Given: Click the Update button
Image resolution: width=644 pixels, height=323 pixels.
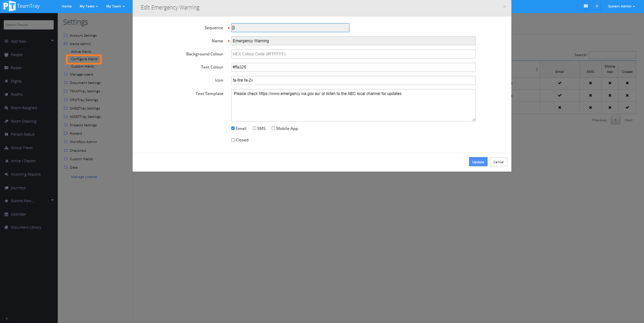Looking at the screenshot, I should (478, 161).
